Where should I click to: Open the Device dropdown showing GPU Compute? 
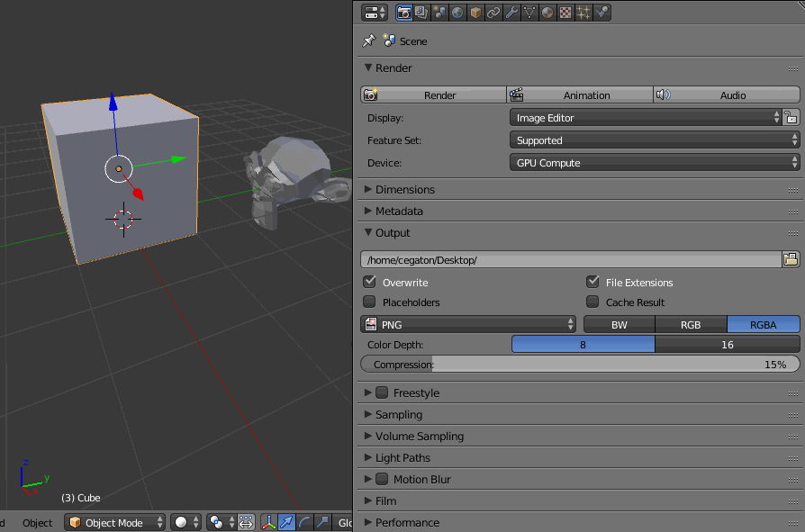653,163
